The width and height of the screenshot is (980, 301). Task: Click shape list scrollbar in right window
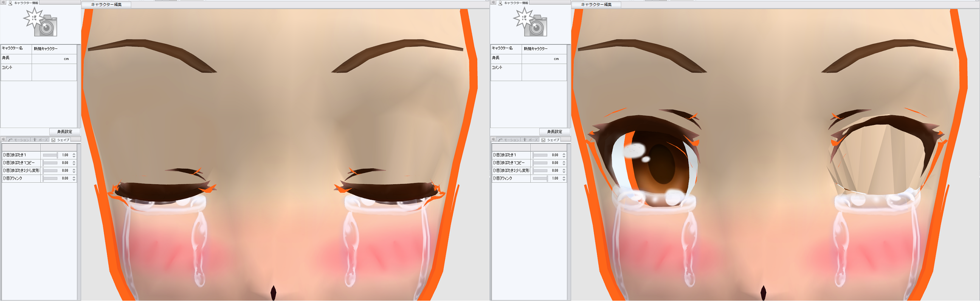[x=569, y=221]
